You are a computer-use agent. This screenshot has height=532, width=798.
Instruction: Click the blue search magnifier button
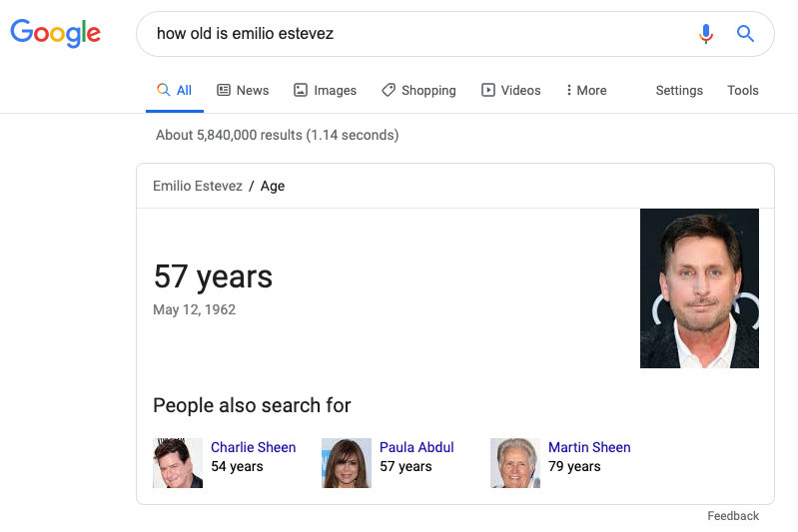tap(746, 34)
